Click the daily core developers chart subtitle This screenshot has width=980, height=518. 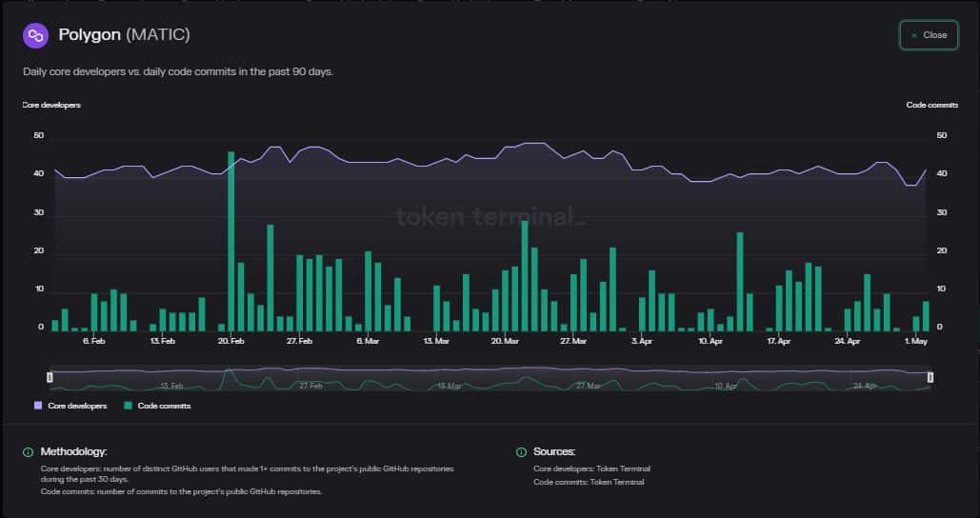click(x=178, y=71)
